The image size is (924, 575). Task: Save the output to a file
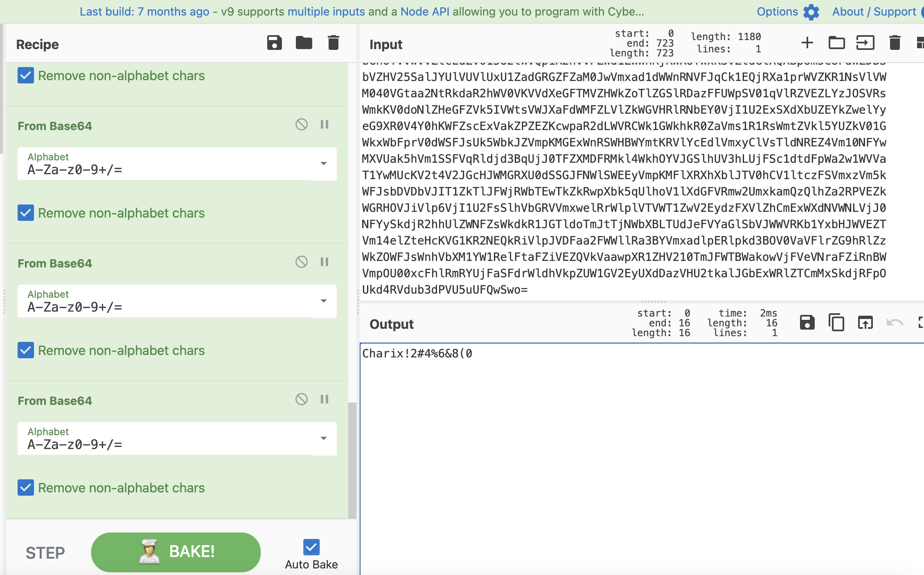[807, 323]
